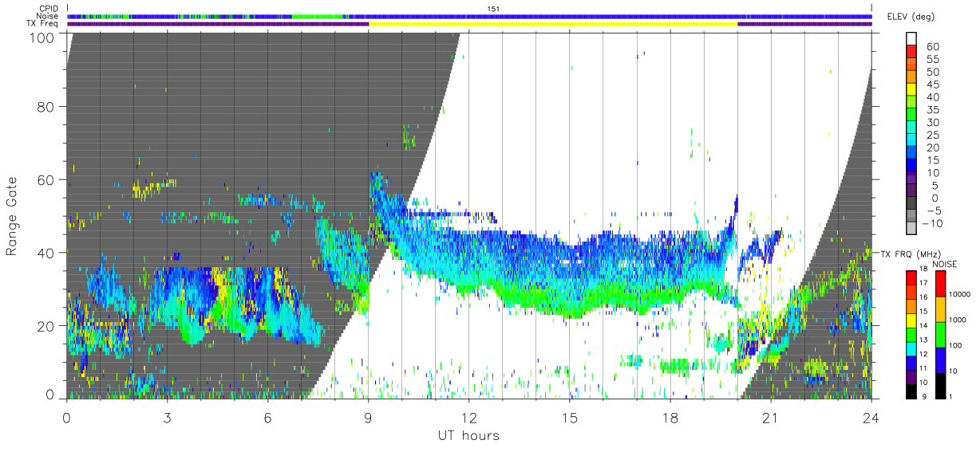
Task: Click the yellow segment of the TX Freq bar
Action: [x=553, y=24]
